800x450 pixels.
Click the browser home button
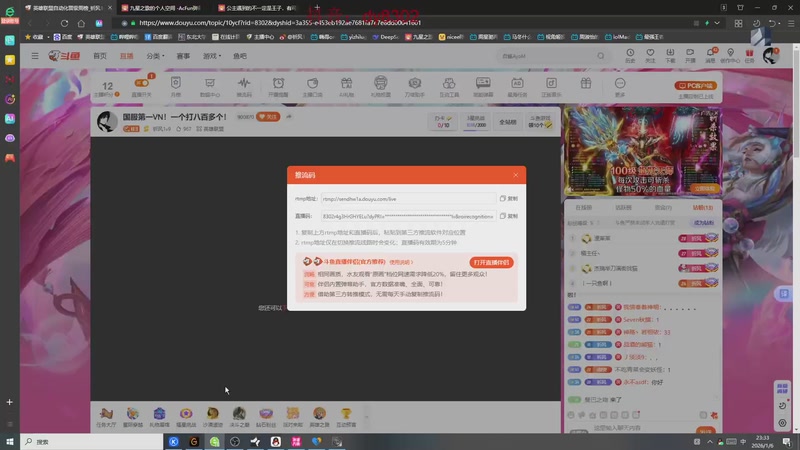(81, 23)
